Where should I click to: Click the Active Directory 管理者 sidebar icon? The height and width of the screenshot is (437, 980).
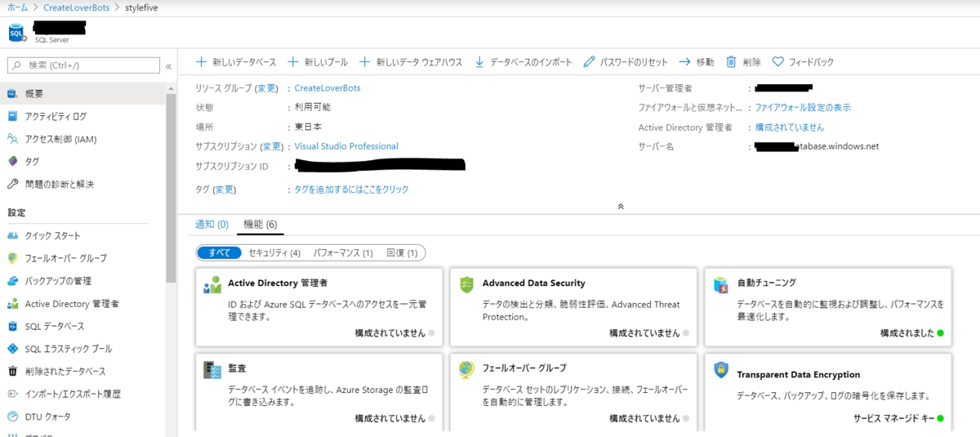click(12, 304)
